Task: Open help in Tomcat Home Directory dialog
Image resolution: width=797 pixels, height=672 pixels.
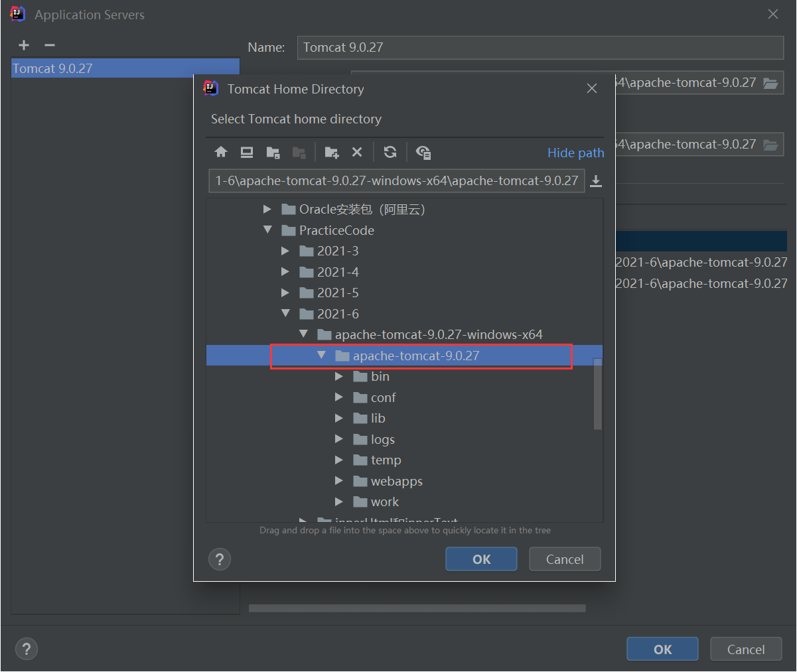Action: pos(220,559)
